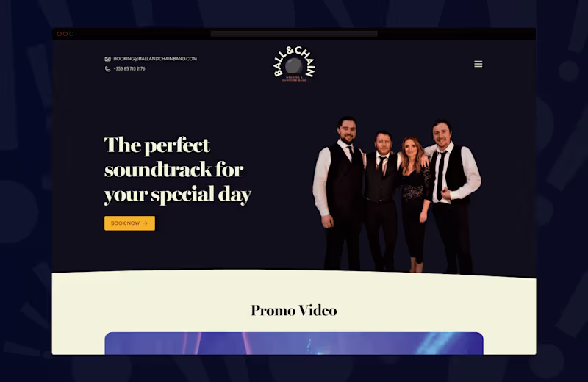This screenshot has height=382, width=588.
Task: Click the phone handset icon
Action: [x=107, y=68]
